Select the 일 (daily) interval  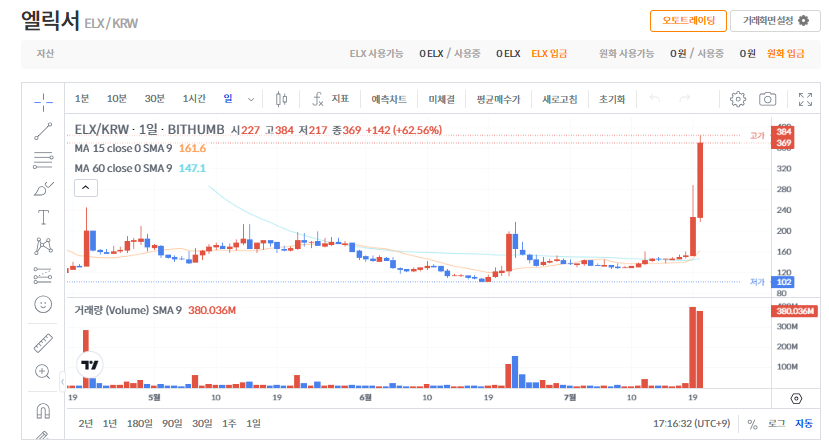[x=228, y=99]
